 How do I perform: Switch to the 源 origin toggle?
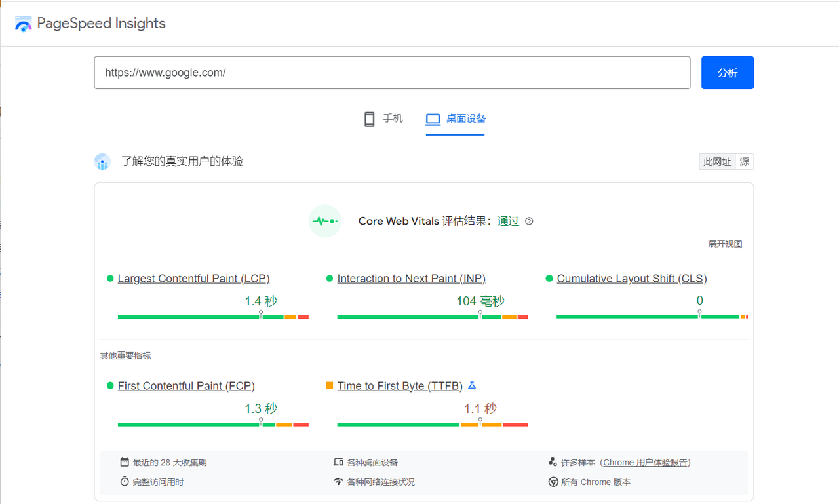pos(745,162)
